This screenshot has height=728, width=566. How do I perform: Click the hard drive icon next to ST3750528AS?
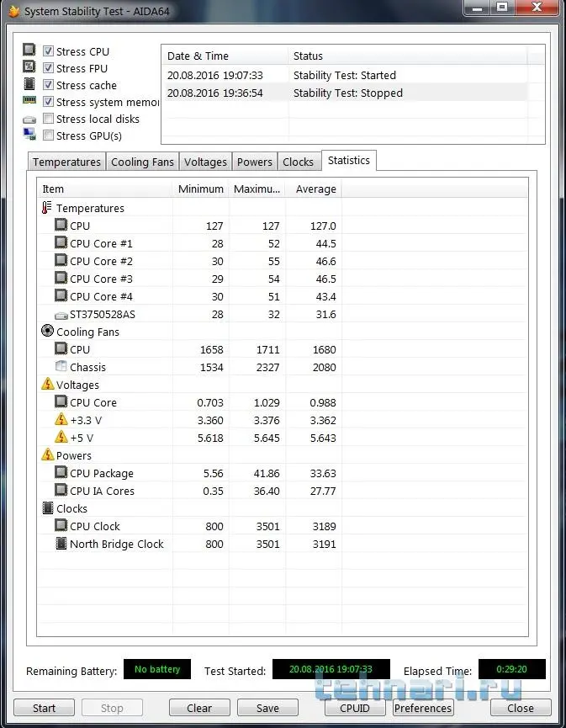coord(61,316)
